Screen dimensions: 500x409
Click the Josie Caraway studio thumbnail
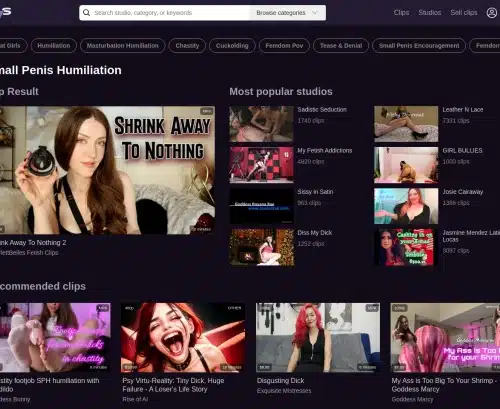click(x=406, y=206)
